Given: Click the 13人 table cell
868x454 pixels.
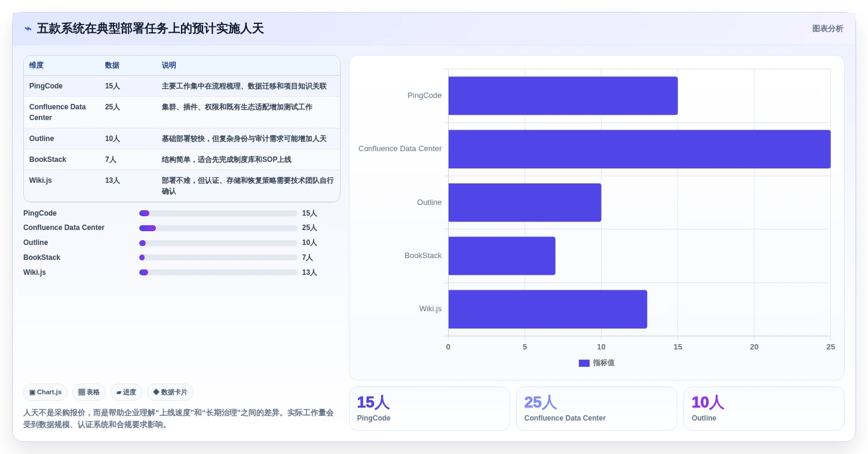Looking at the screenshot, I should [x=112, y=180].
